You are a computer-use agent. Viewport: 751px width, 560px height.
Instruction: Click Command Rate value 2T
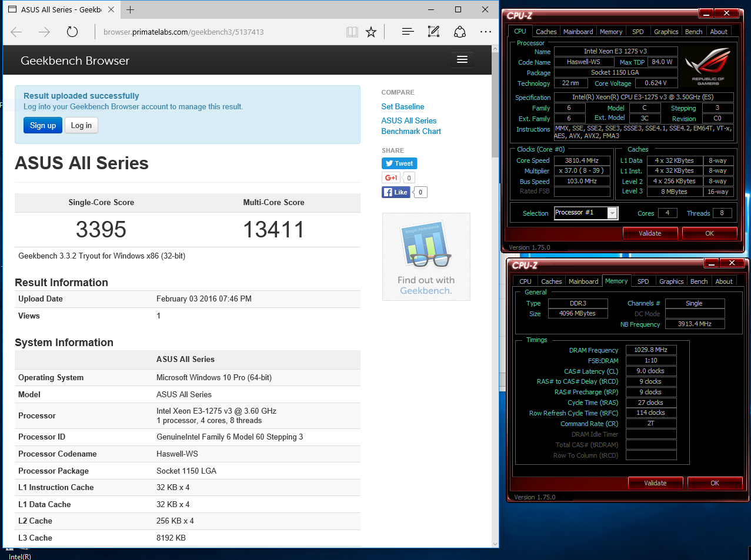pos(650,423)
